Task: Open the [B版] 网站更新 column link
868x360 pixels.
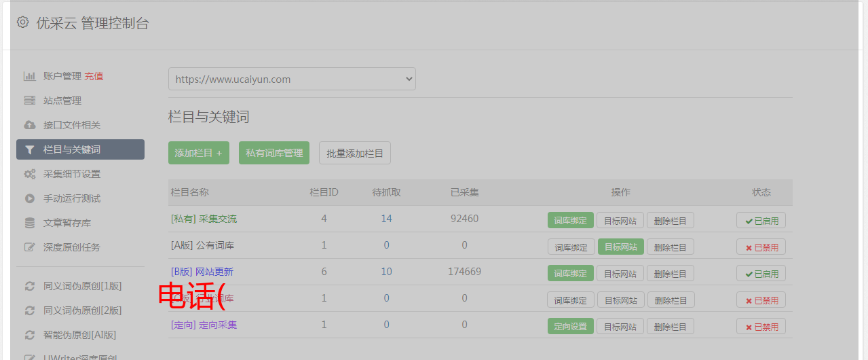Action: click(x=202, y=272)
